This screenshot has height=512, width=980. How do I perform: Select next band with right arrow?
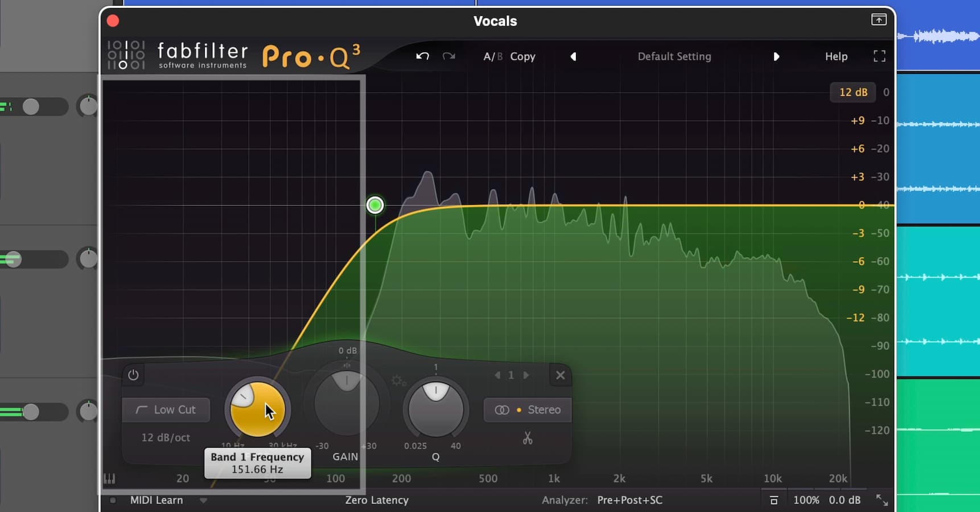pos(526,375)
